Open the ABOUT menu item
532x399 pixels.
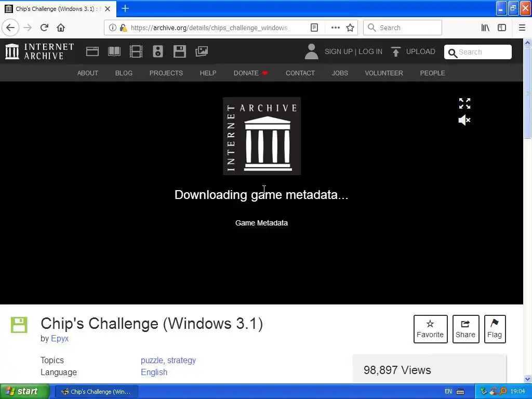(x=87, y=73)
